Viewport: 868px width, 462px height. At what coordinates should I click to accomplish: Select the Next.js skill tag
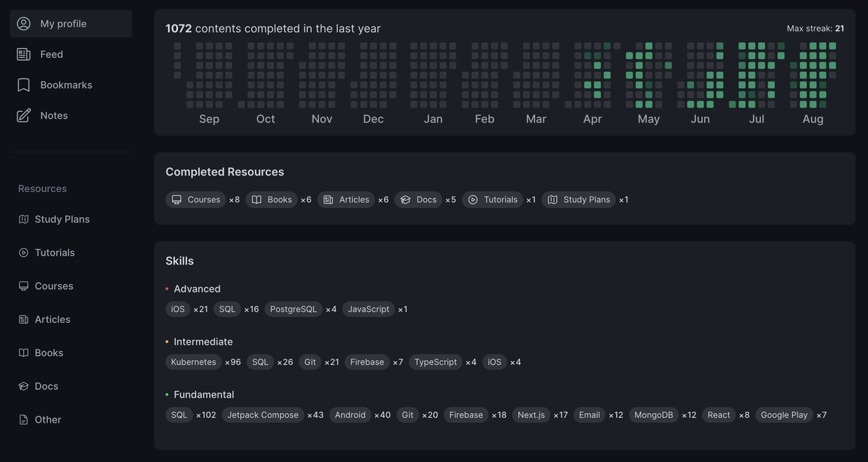pyautogui.click(x=531, y=415)
